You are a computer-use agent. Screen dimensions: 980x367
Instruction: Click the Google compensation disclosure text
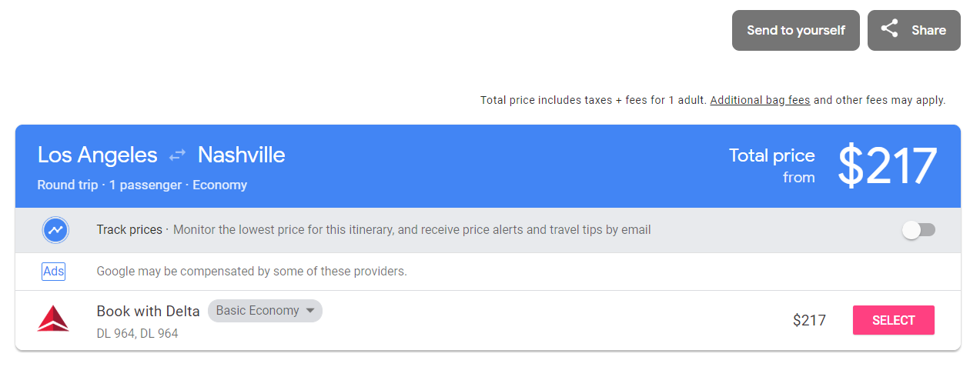coord(251,272)
